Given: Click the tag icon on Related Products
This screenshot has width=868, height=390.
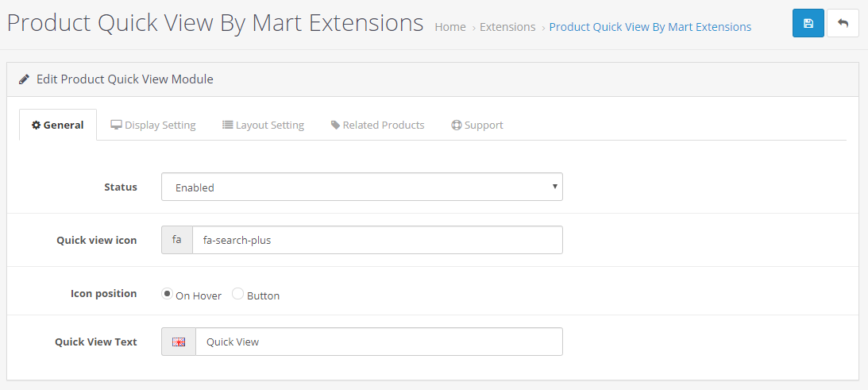Looking at the screenshot, I should (335, 125).
